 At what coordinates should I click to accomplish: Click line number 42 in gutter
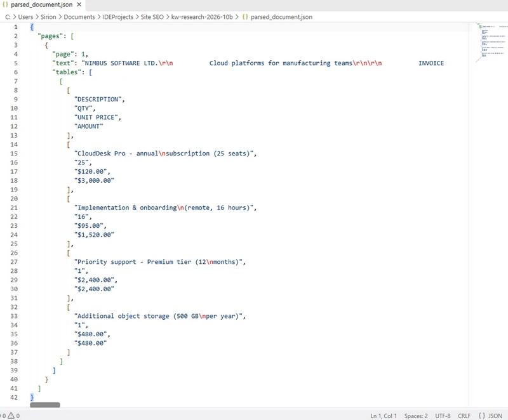click(x=14, y=397)
